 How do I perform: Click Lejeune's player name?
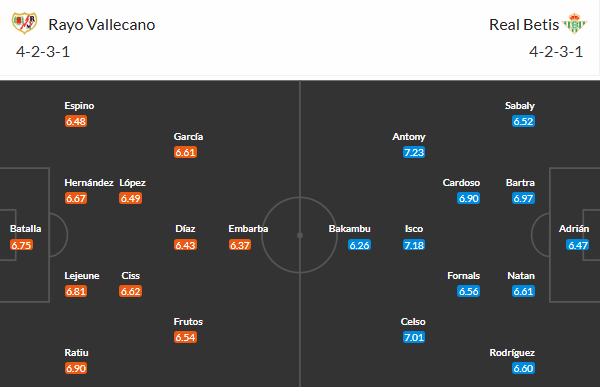coord(82,276)
